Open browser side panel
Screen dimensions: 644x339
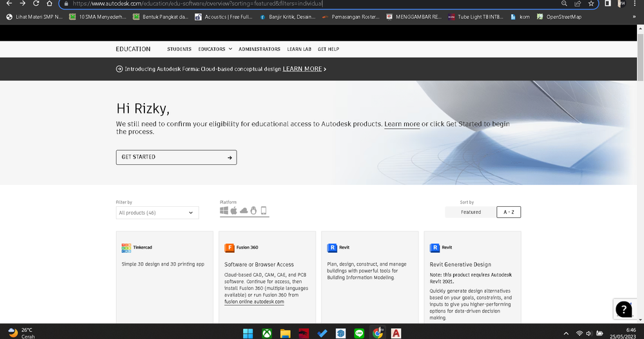point(608,3)
